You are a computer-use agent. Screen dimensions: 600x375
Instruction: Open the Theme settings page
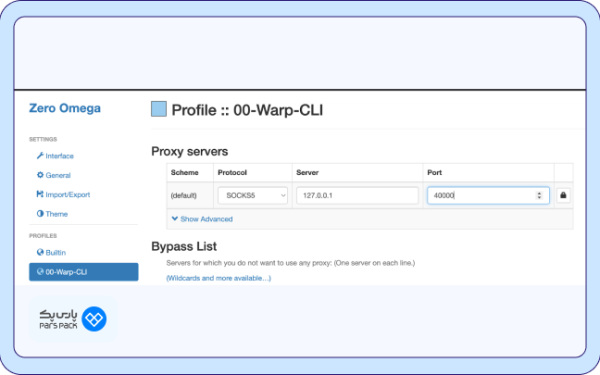(52, 214)
